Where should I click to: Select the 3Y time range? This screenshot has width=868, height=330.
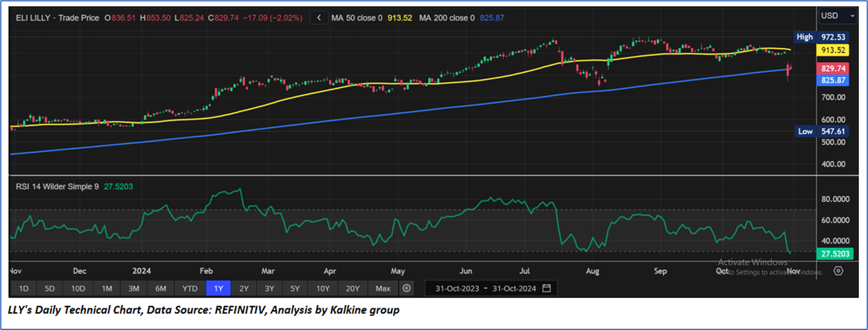270,288
